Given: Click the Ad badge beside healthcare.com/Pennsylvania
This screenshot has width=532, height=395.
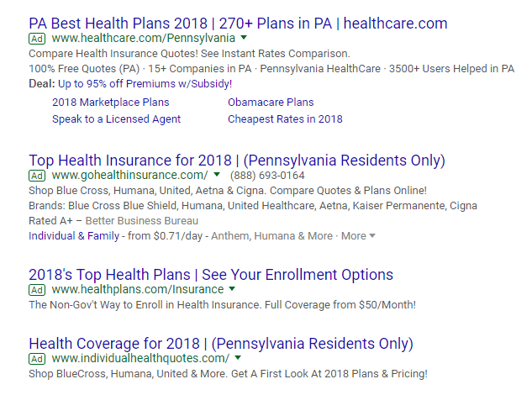Looking at the screenshot, I should tap(37, 39).
